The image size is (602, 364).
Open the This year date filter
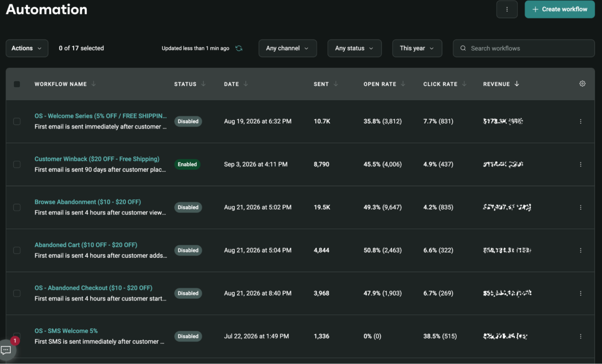click(x=417, y=48)
